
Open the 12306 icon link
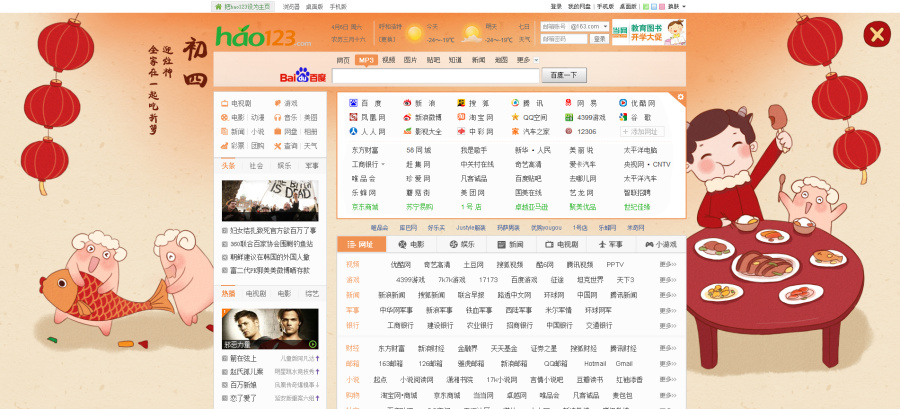569,131
